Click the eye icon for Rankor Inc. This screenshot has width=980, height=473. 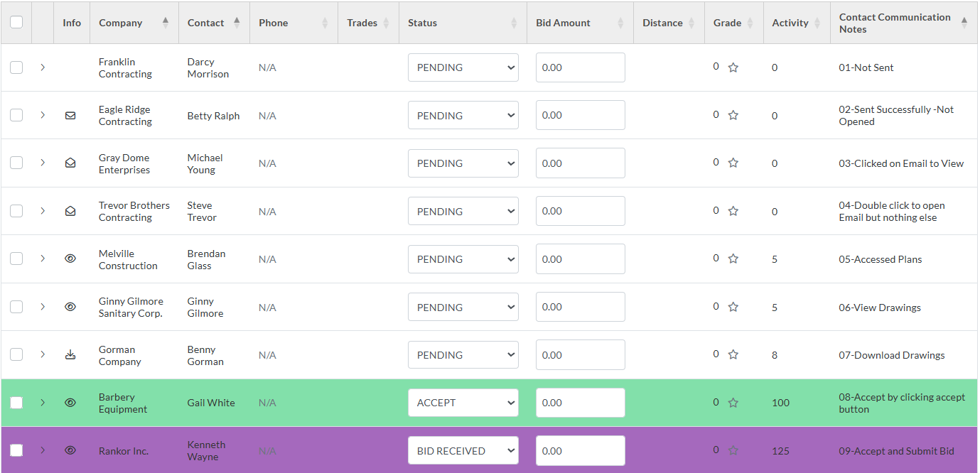click(x=70, y=450)
